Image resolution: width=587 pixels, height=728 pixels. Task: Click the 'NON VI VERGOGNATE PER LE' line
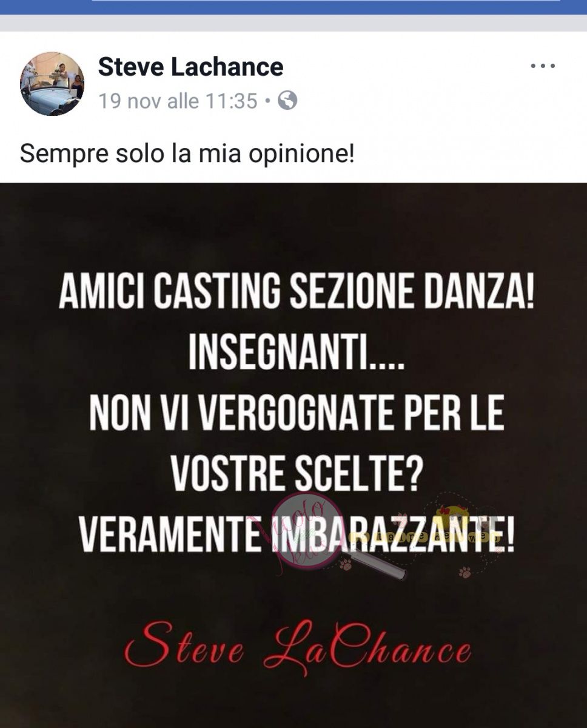[297, 414]
